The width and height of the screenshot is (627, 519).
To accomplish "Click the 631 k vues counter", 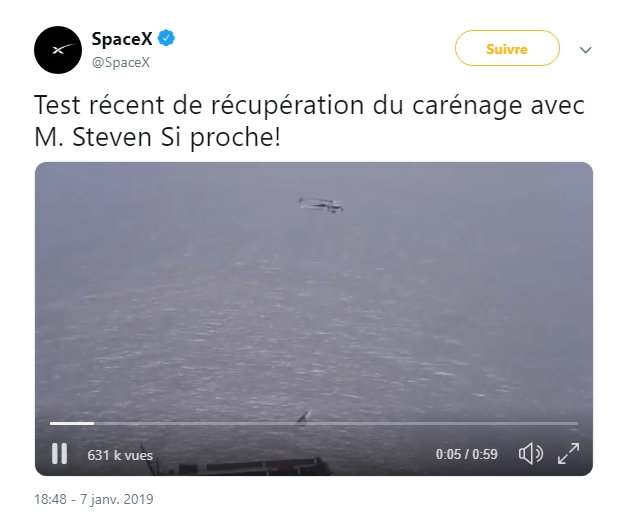I will click(120, 455).
